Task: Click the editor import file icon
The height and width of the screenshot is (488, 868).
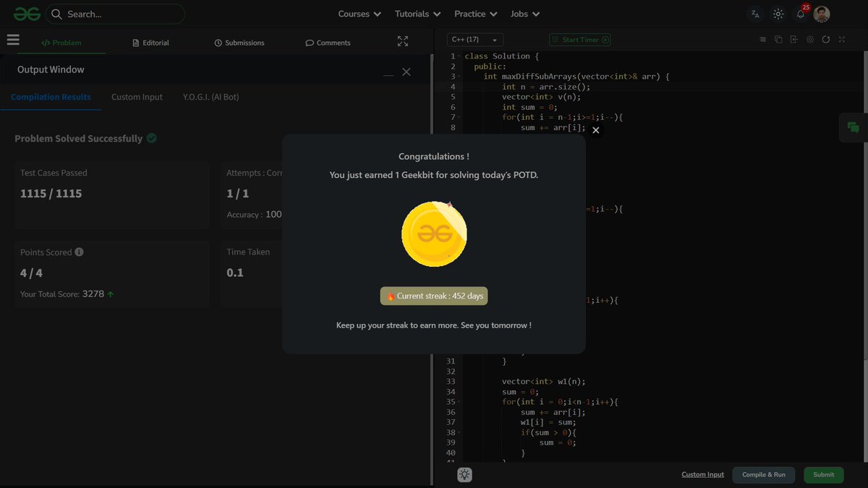Action: (x=794, y=40)
